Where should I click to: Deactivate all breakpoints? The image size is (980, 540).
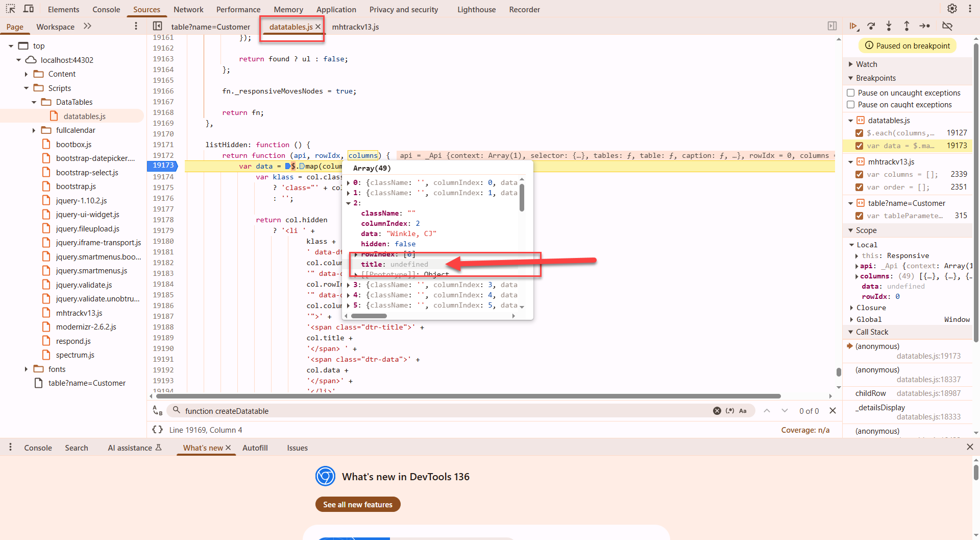(x=947, y=26)
